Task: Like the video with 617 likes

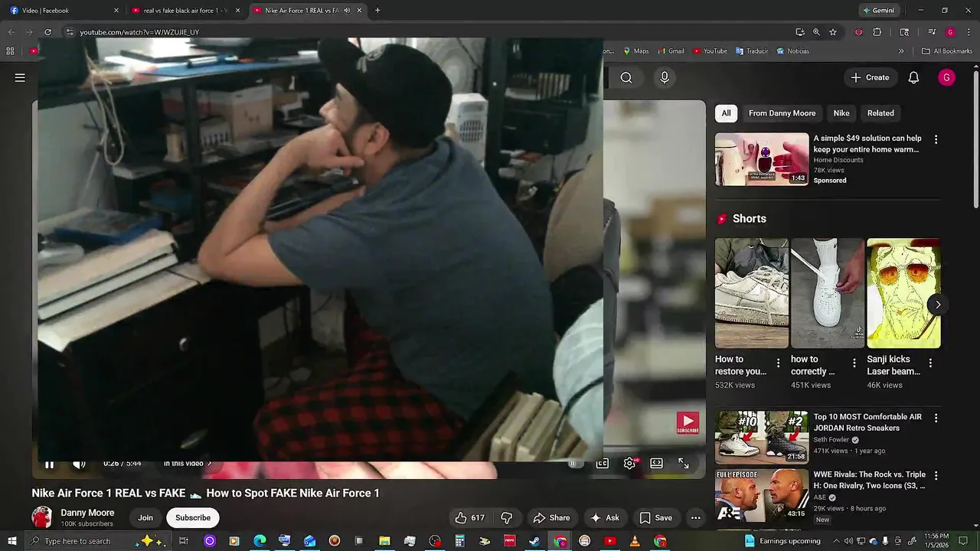Action: click(x=470, y=518)
